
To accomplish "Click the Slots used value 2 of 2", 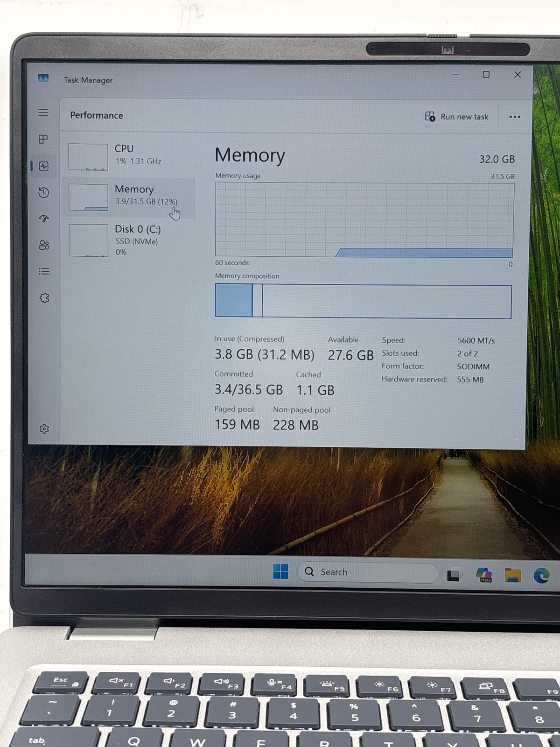I will [468, 353].
